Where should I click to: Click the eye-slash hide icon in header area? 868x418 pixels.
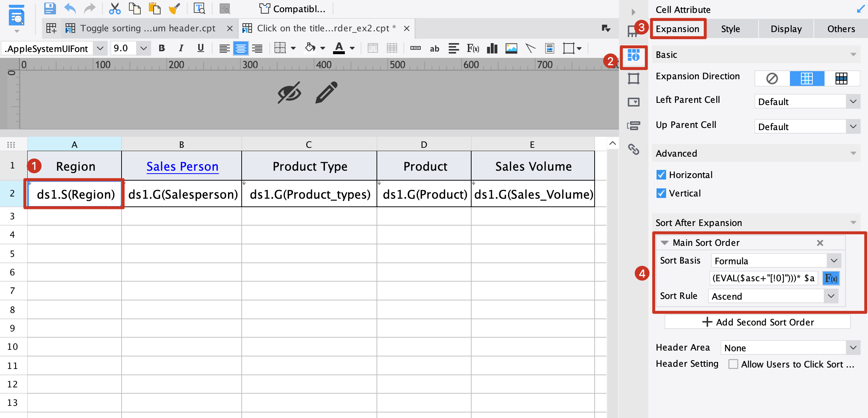point(289,92)
